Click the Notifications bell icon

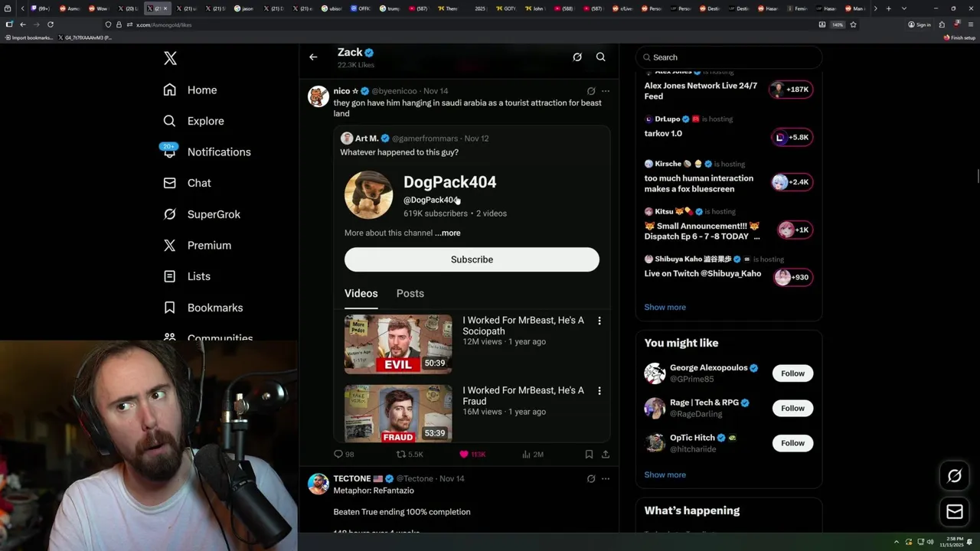[x=170, y=152]
